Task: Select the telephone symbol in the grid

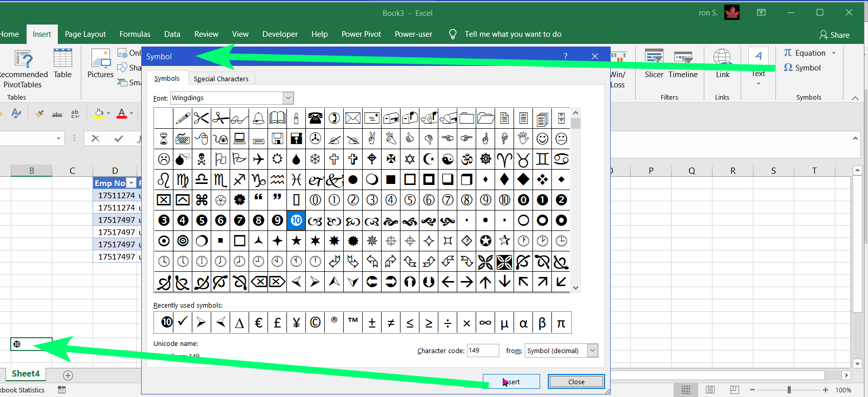Action: click(x=315, y=118)
